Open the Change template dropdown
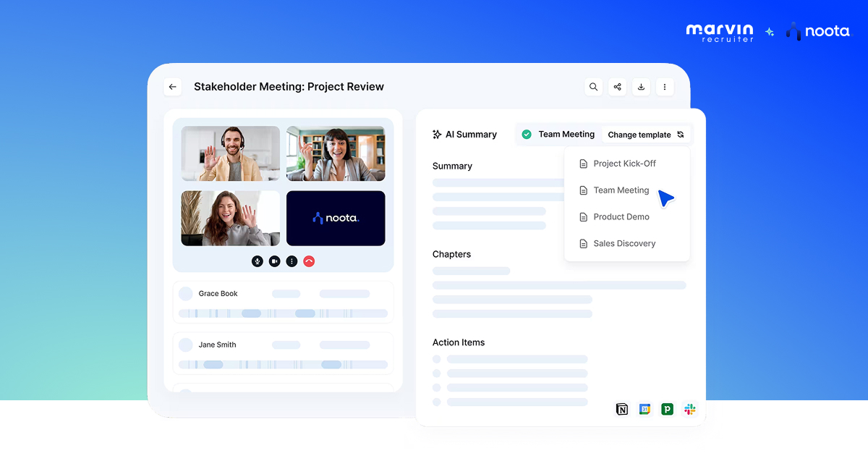This screenshot has width=868, height=456. pos(646,135)
